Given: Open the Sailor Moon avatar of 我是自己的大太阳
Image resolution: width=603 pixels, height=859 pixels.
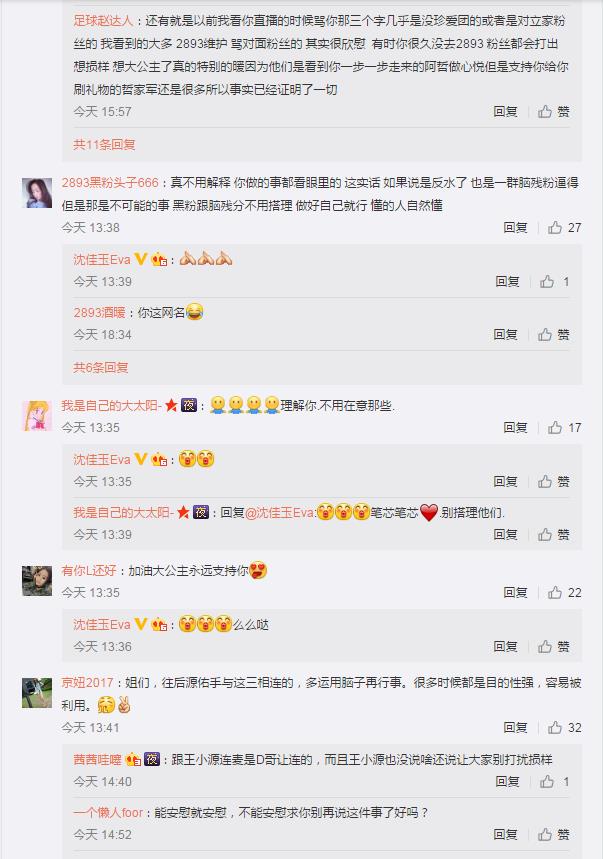Looking at the screenshot, I should (37, 416).
